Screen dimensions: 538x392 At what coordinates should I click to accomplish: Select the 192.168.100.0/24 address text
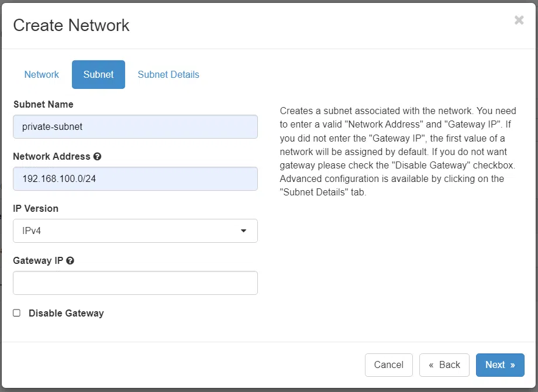[63, 179]
